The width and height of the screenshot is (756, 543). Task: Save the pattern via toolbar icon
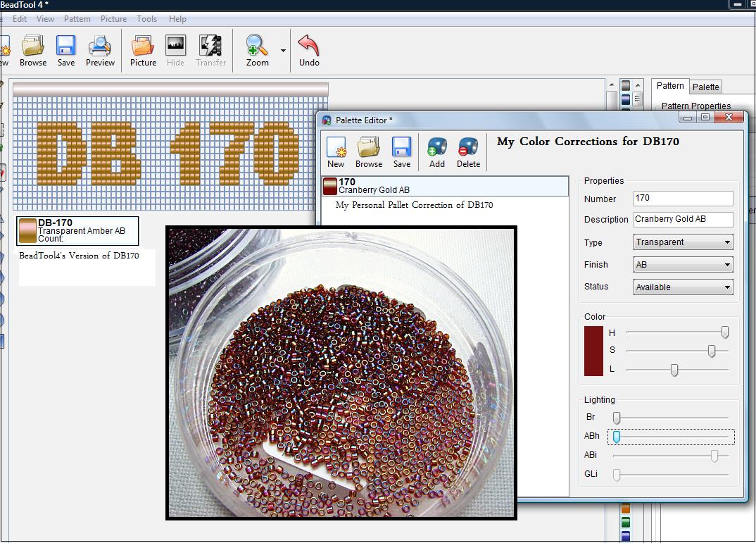65,49
